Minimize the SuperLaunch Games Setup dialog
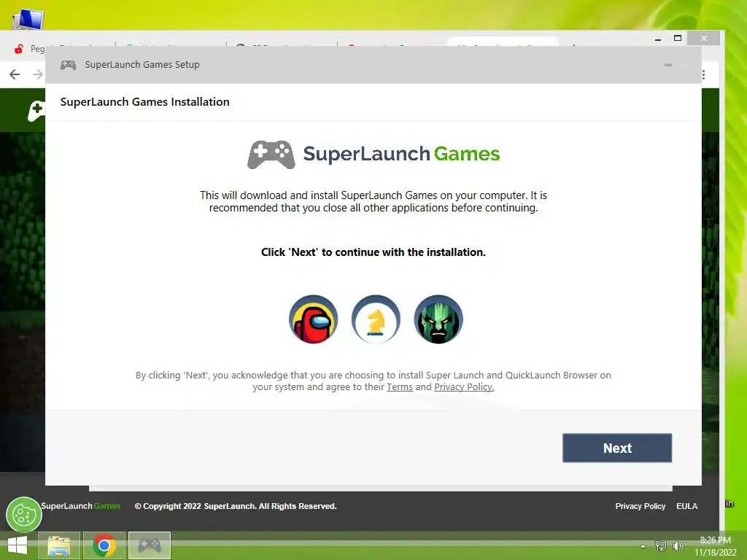This screenshot has height=560, width=747. [668, 65]
